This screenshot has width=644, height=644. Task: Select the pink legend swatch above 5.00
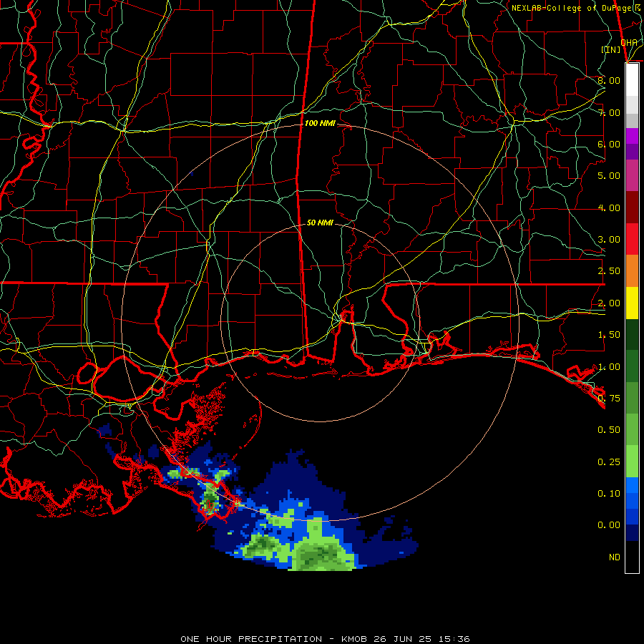pyautogui.click(x=632, y=175)
